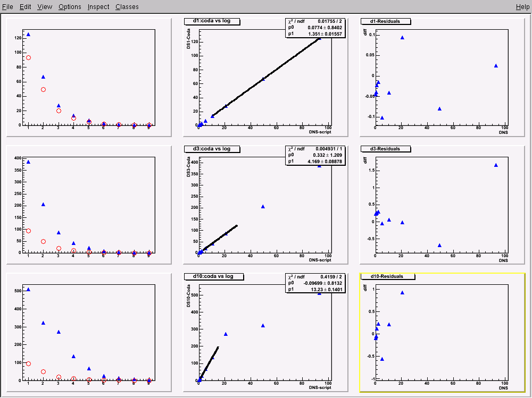Click the point above 1.5 in d3-Residuals
Screen dimensions: 532x398
point(496,165)
